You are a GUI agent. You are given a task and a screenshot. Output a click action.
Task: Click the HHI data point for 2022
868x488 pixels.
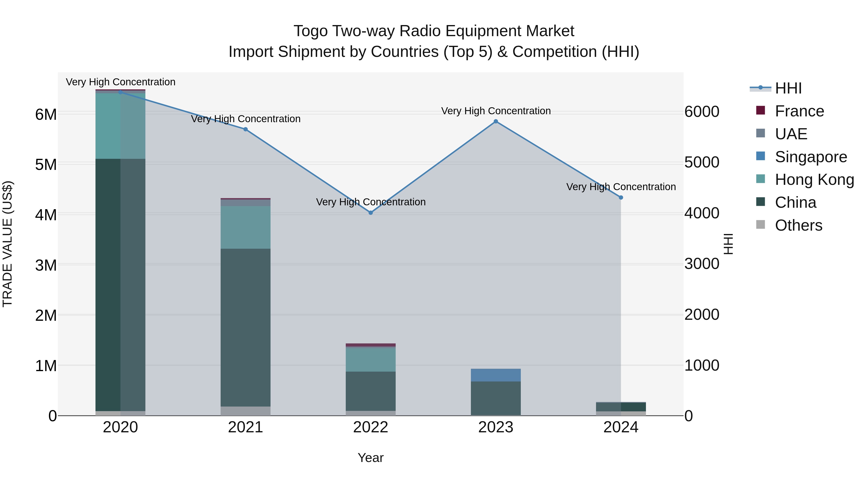pos(371,213)
